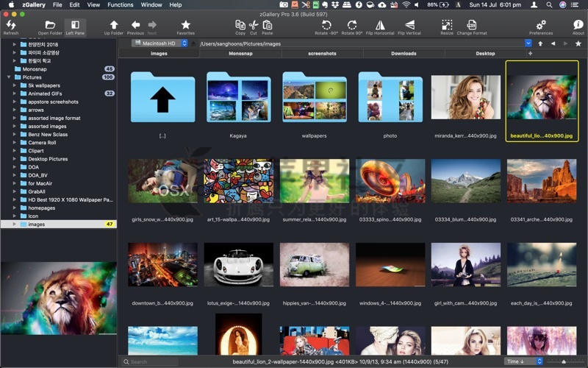Select the 03341_arche rock thumbnail
The width and height of the screenshot is (588, 368).
(x=542, y=181)
